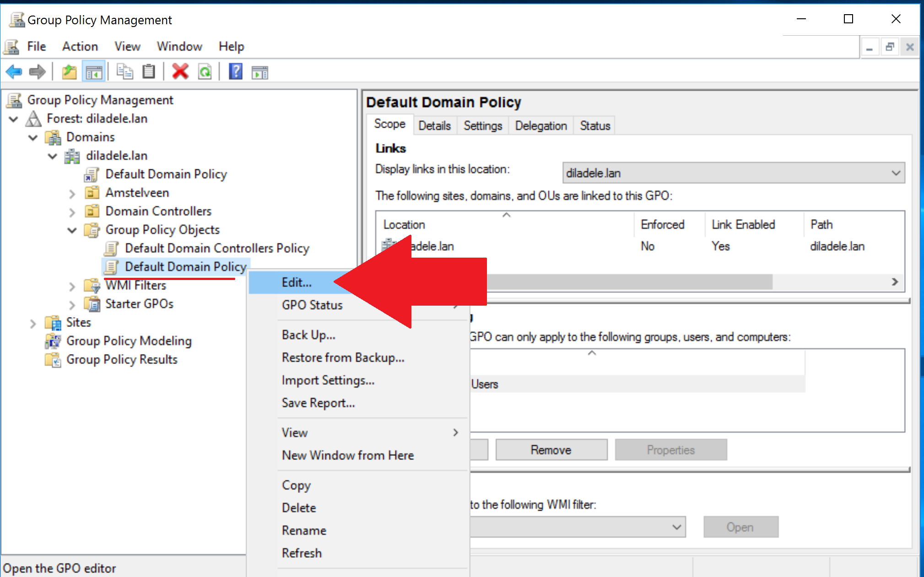Collapse the Domains tree node
The height and width of the screenshot is (577, 924).
click(33, 138)
